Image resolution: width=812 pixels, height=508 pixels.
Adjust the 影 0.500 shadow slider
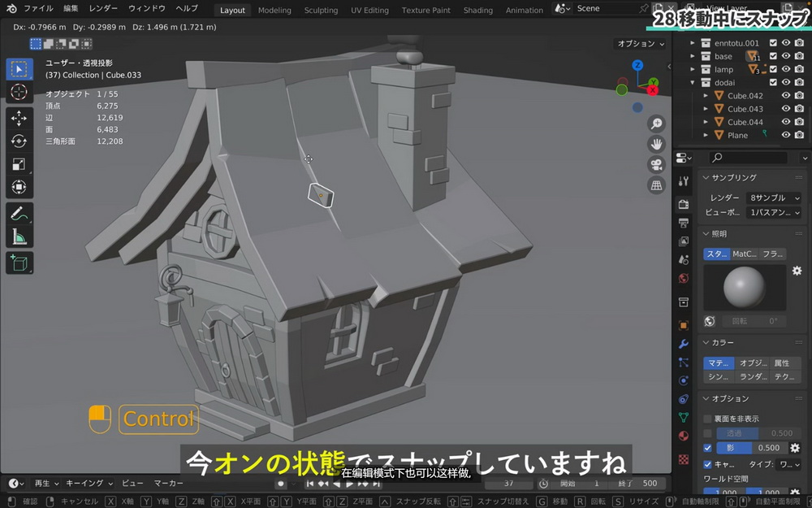pyautogui.click(x=751, y=448)
